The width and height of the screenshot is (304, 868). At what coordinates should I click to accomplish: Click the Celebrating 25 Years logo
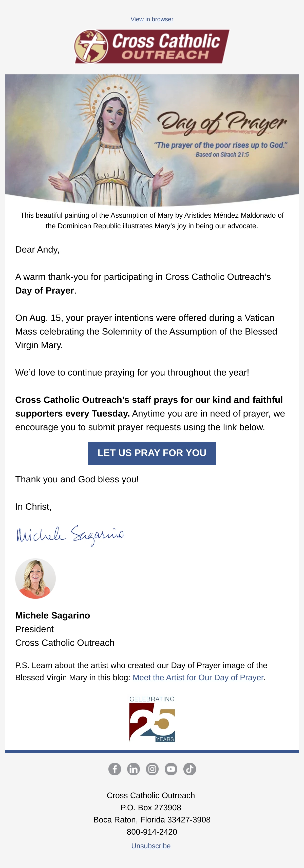(x=152, y=719)
